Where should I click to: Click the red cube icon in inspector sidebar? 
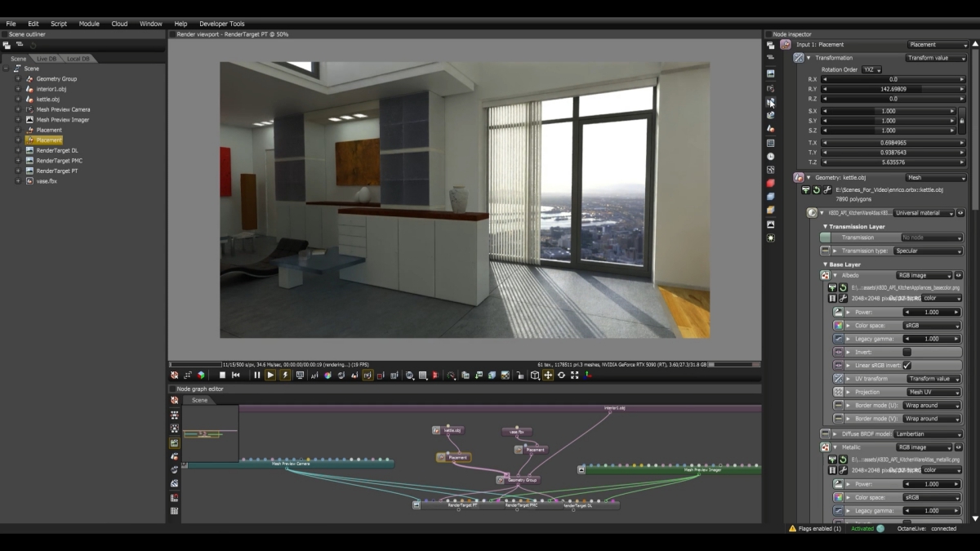click(x=770, y=183)
